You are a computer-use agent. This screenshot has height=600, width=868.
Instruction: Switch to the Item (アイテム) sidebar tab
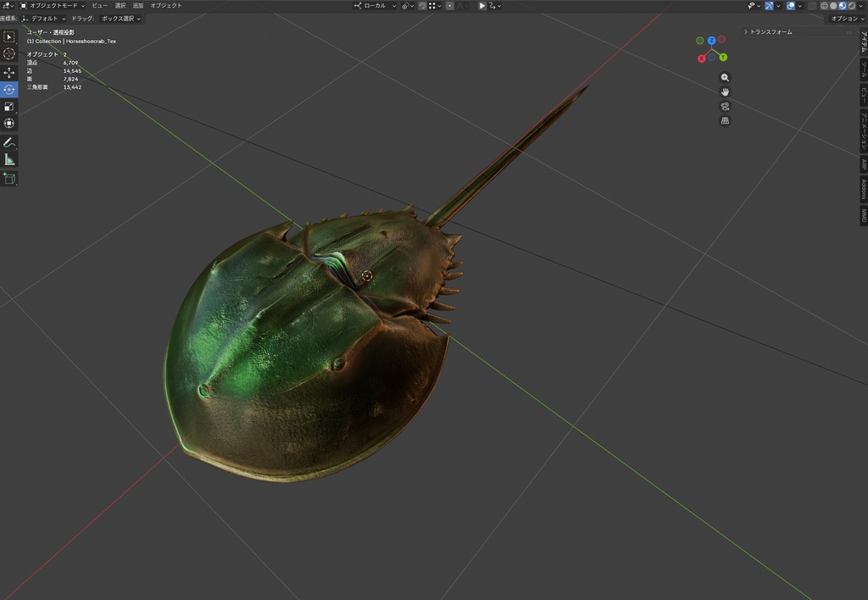[863, 42]
